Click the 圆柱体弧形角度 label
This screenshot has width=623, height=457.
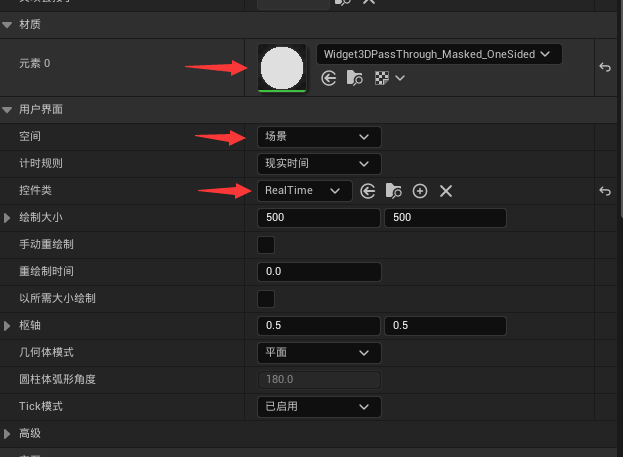click(57, 380)
